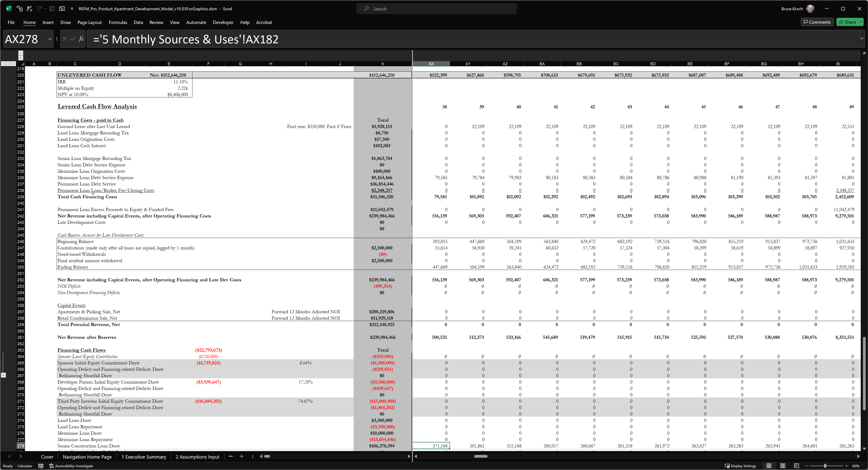The image size is (868, 470).
Task: Click the zoom out minus button
Action: click(x=806, y=466)
